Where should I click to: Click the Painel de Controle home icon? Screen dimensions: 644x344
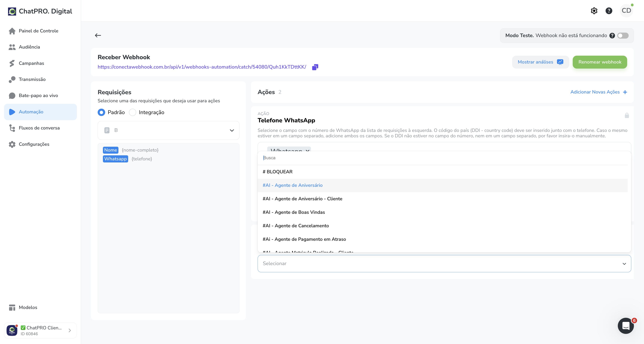12,31
